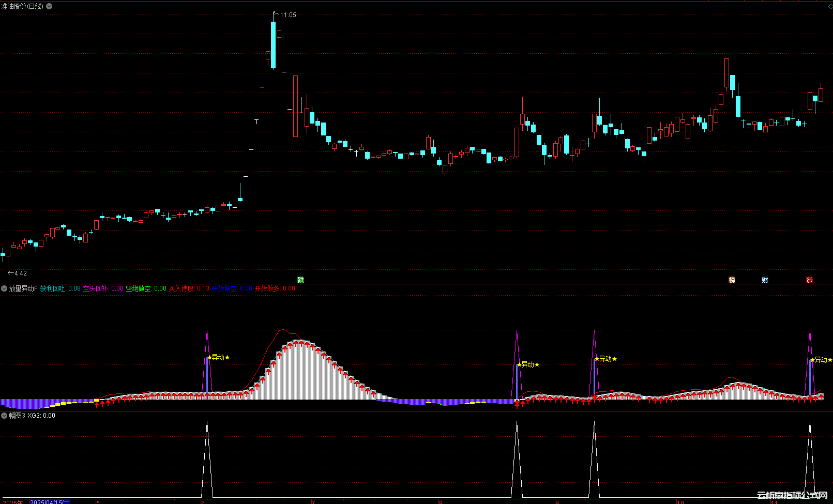Screen dimensions: 833x504
Task: Click the highlighted 2025/04/15 date marker
Action: pos(50,501)
